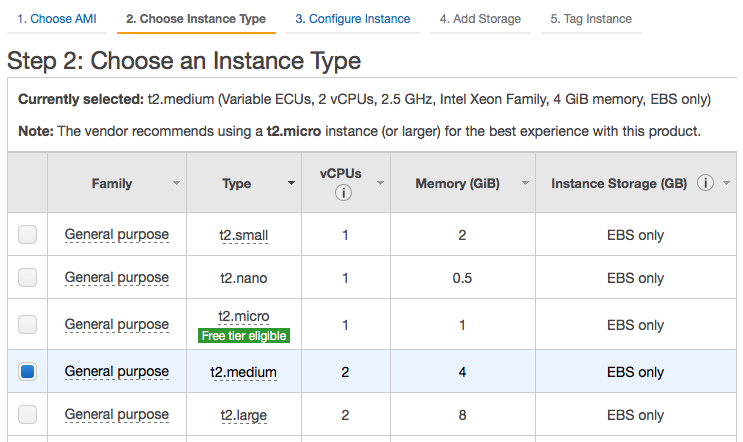Click Instance Storage (GB) header label
This screenshot has height=442, width=743.
[619, 183]
